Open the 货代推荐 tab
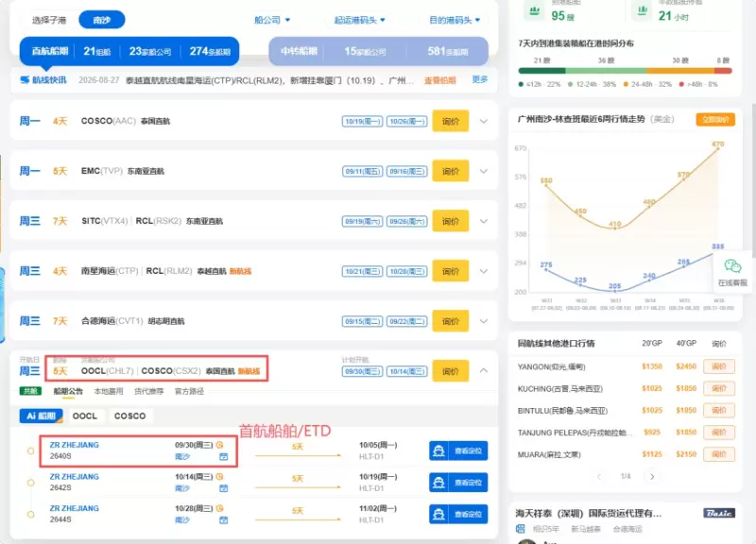 click(x=149, y=391)
